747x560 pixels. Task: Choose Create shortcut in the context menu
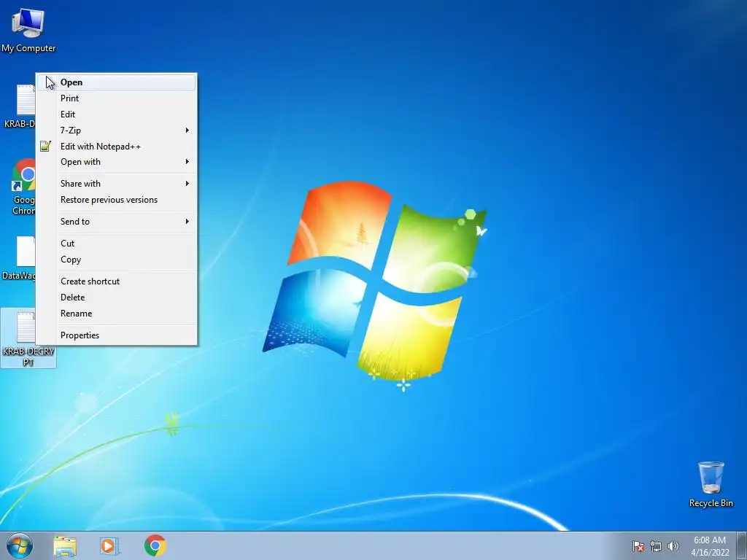pos(116,281)
